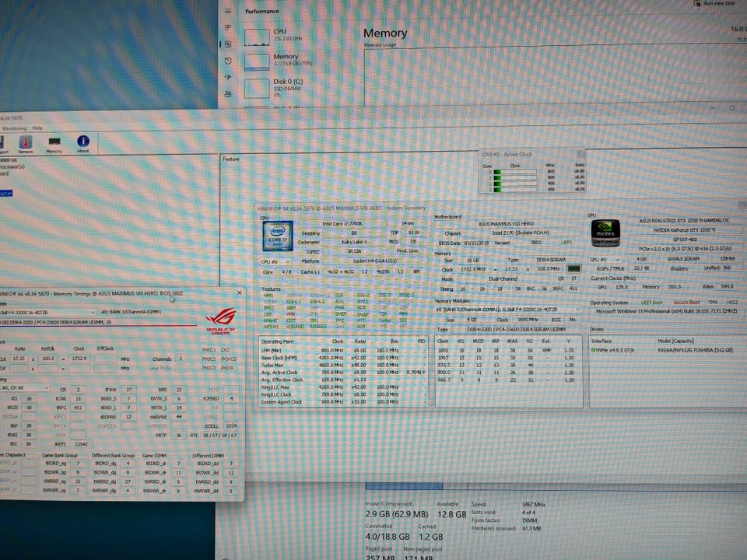Click the Dual-Channel mode field
Viewport: 747px width, 560px height.
[503, 278]
